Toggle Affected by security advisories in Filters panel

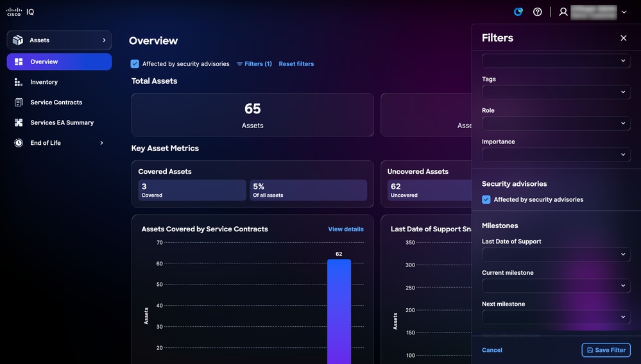point(486,199)
